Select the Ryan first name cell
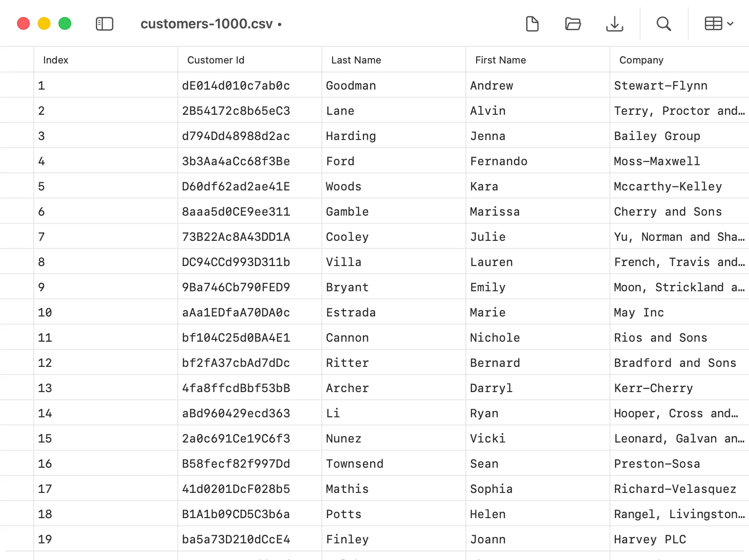The height and width of the screenshot is (560, 749). [538, 413]
